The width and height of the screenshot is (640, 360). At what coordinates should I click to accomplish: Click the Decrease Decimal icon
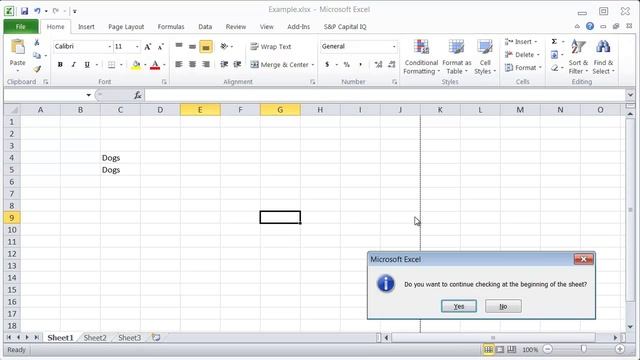pyautogui.click(x=391, y=64)
